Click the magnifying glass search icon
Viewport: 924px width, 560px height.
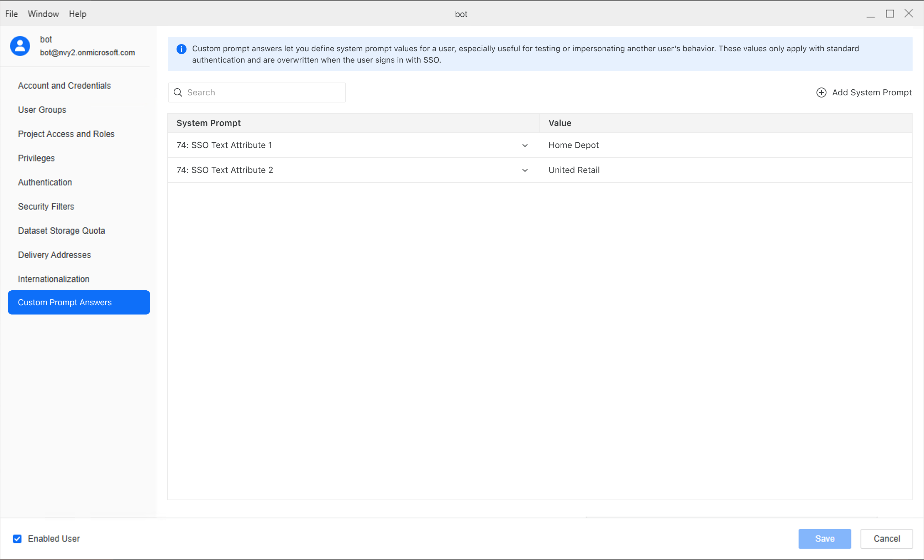178,93
